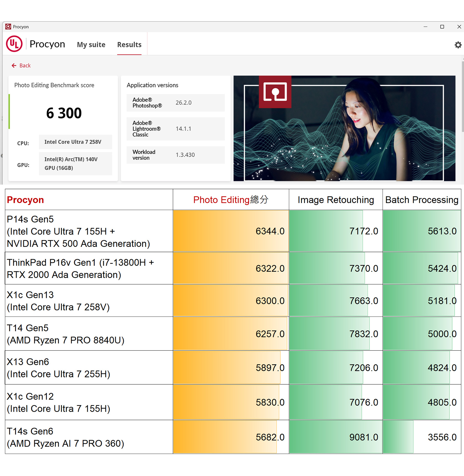Select the Intel Core Ultra 7 258V CPU field
Screen dimensions: 464x476
click(x=75, y=142)
